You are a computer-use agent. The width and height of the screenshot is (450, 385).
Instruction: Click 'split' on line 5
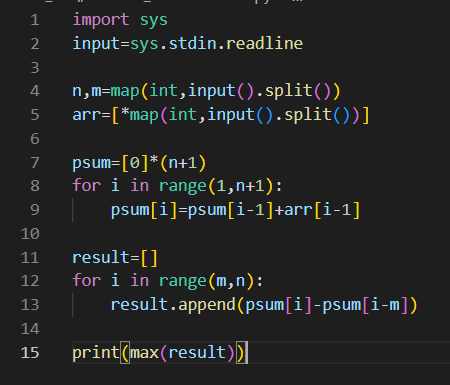308,115
